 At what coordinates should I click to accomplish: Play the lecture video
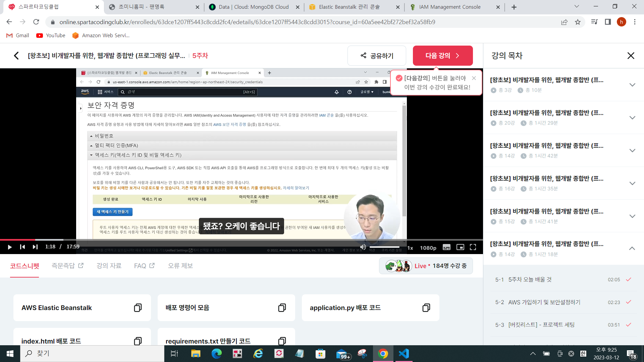pyautogui.click(x=10, y=247)
